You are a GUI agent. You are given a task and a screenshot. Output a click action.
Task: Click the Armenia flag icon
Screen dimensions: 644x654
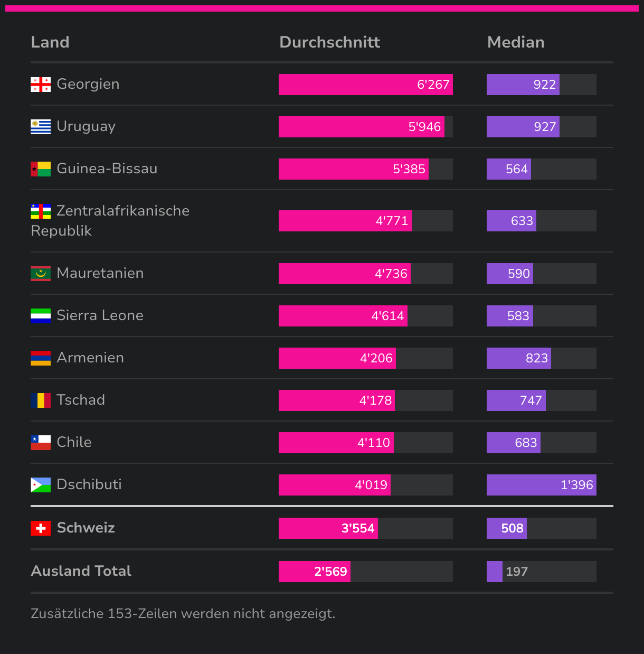point(41,358)
